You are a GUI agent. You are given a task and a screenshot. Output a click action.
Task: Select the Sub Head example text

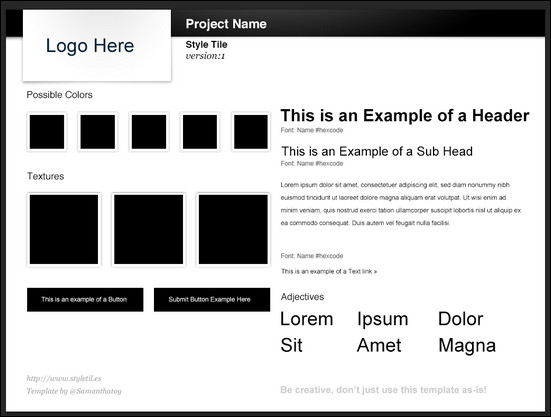pyautogui.click(x=377, y=151)
